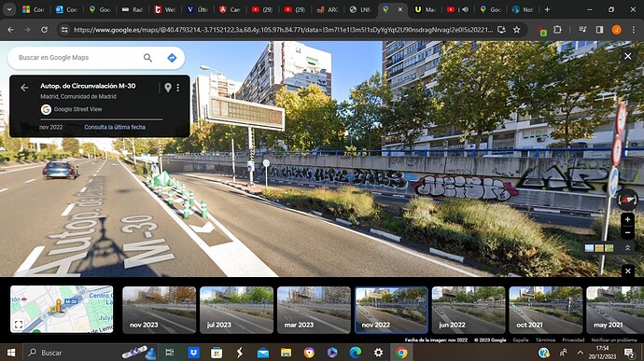Switch to the 'Mac' tab
Screen dimensions: 644x361
point(425,9)
